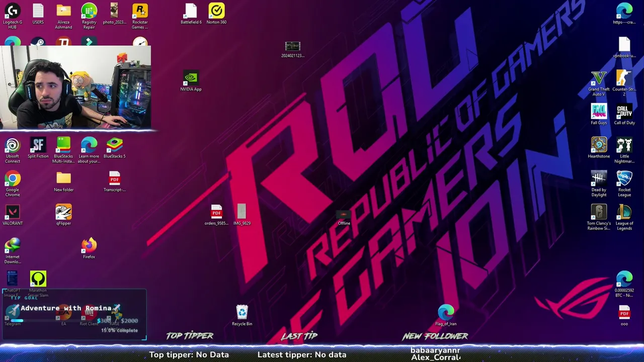The image size is (644, 362).
Task: Launch qFlipper application icon
Action: [63, 215]
